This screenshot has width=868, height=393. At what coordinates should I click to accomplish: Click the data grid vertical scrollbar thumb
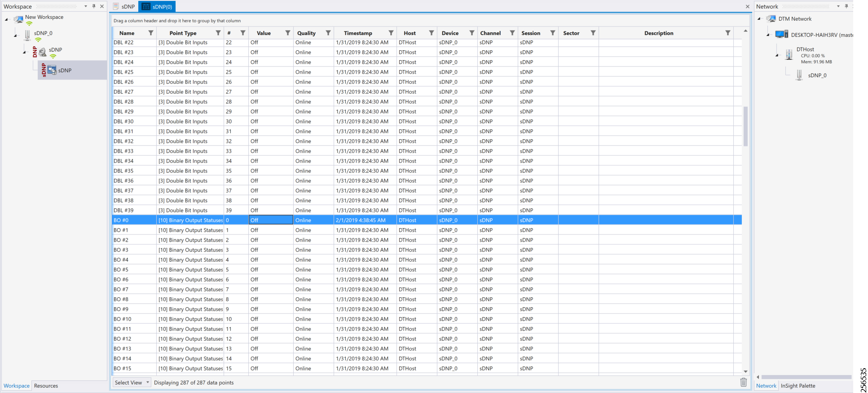point(745,126)
